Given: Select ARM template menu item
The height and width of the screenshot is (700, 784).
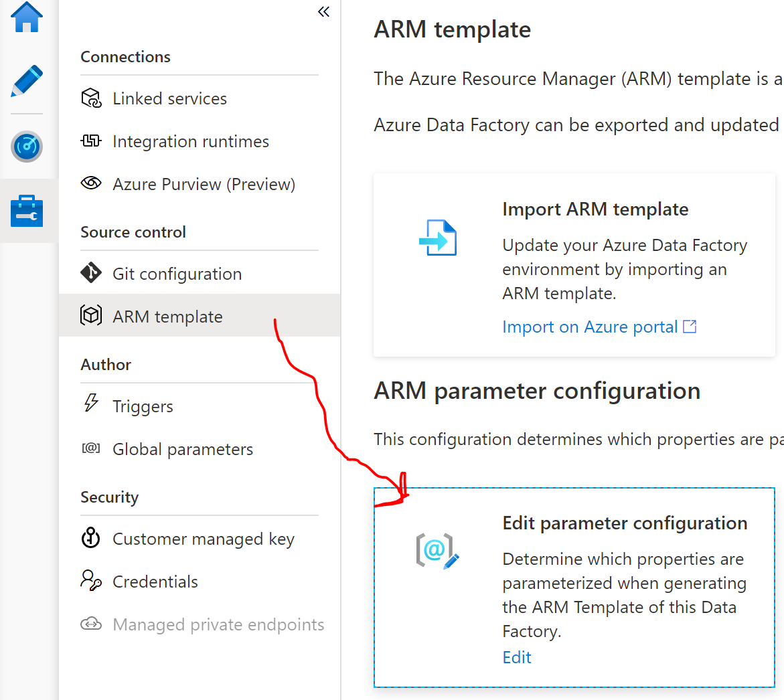Looking at the screenshot, I should 200,315.
